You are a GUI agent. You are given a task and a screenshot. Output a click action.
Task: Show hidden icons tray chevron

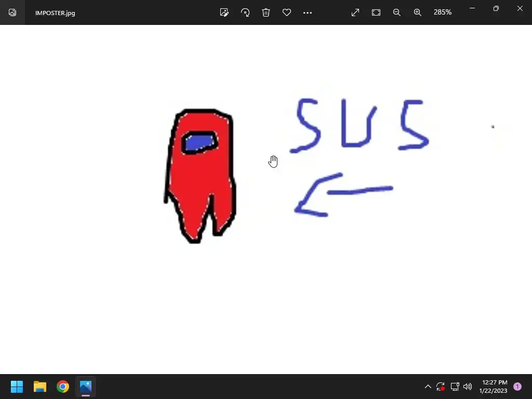point(428,387)
